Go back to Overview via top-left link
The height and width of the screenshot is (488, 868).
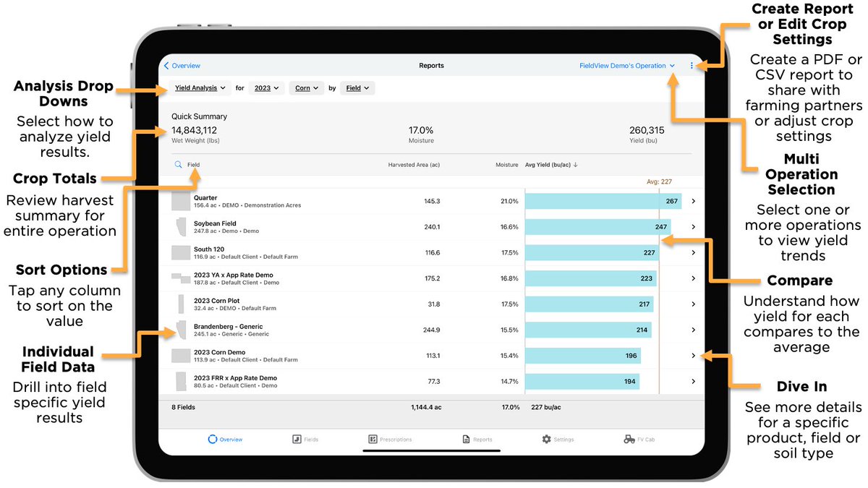tap(182, 66)
